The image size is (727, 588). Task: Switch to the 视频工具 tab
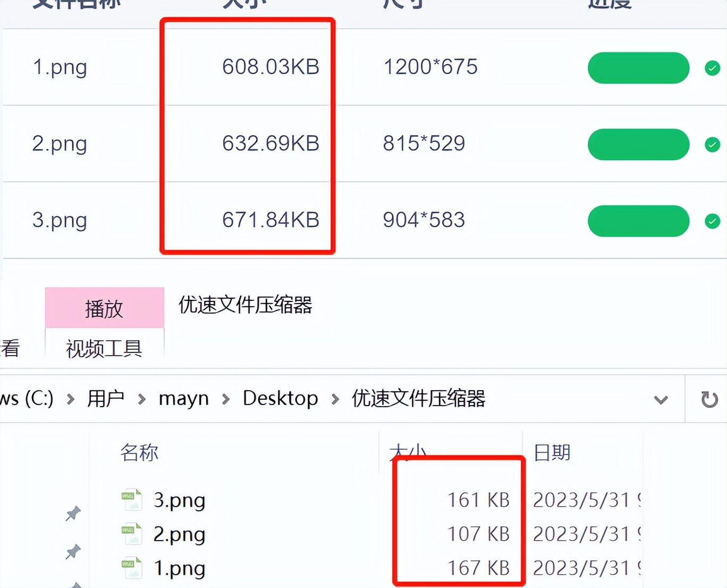pyautogui.click(x=103, y=348)
